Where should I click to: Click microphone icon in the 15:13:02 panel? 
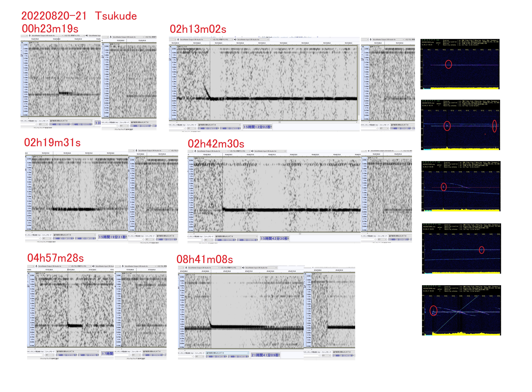[178, 40]
